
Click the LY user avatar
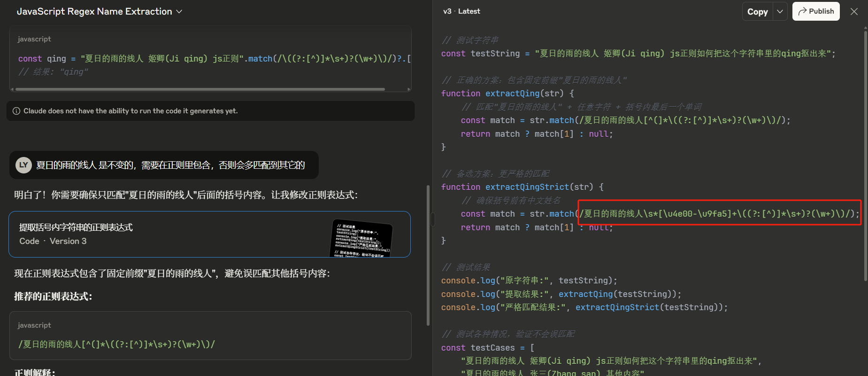(23, 165)
